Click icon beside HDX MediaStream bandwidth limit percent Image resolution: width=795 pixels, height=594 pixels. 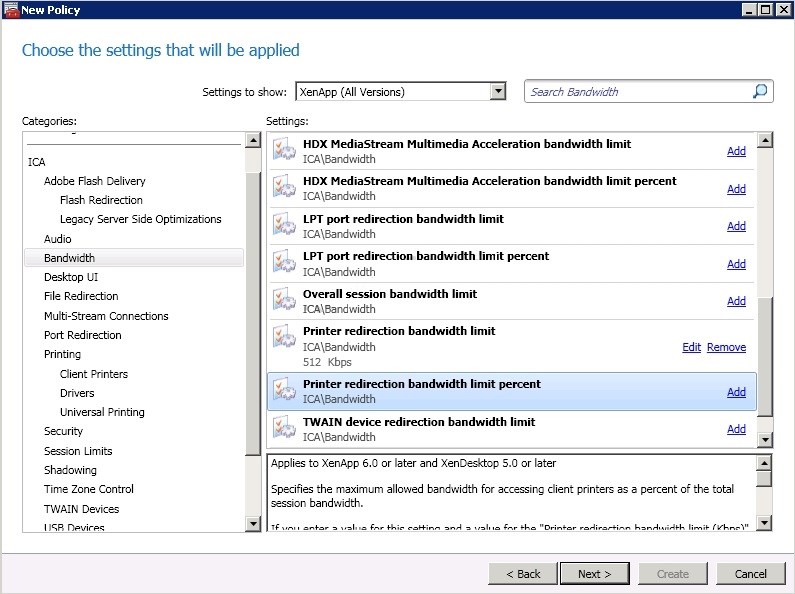(284, 188)
